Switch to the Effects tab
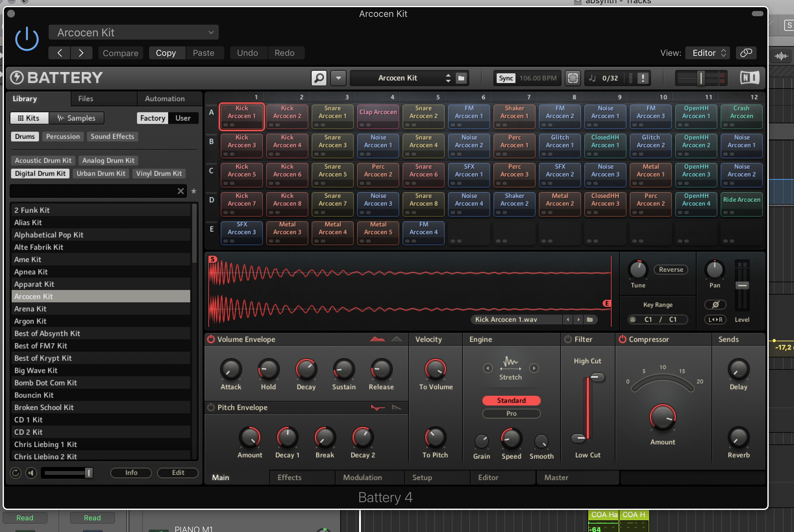 pos(289,478)
